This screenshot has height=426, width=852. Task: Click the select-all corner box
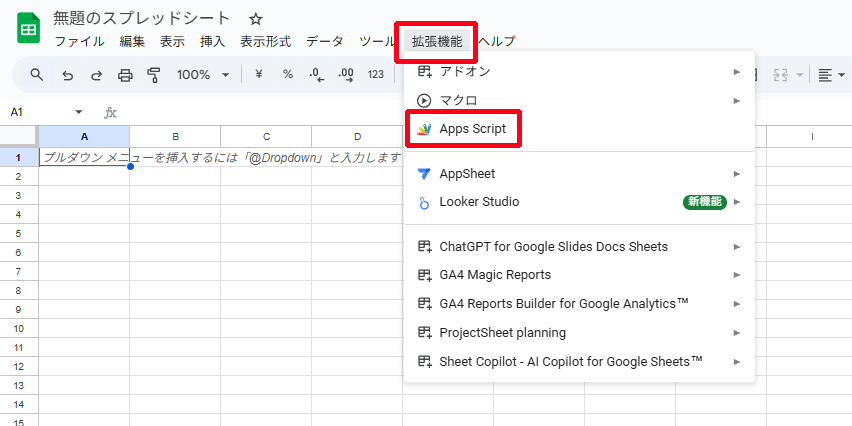(19, 136)
